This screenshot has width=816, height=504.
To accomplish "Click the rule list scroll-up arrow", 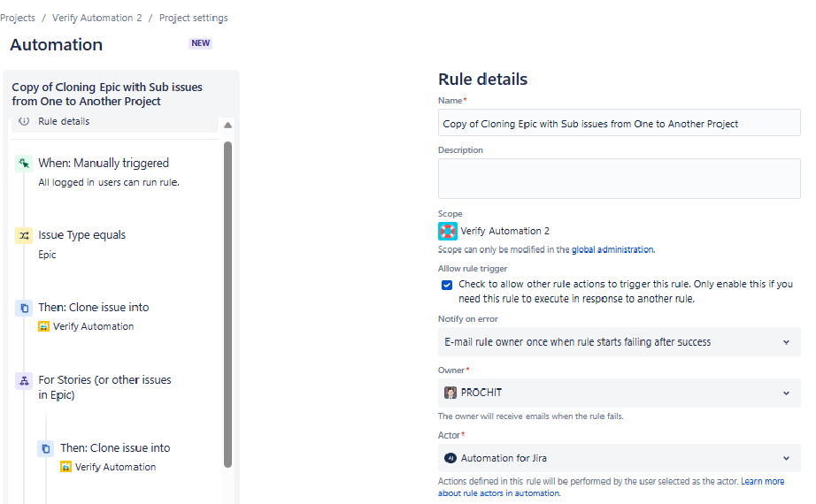I will click(227, 126).
